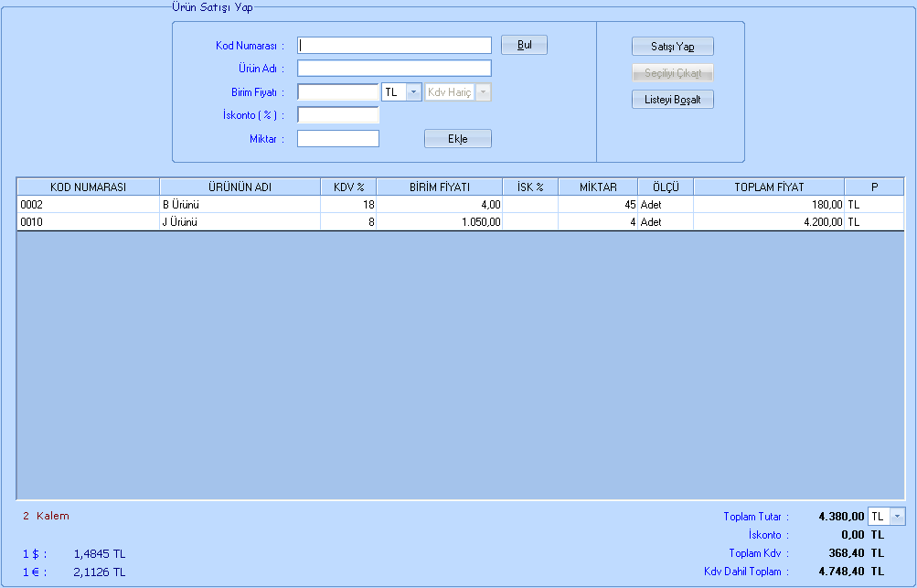Click into the İskonto percent field
Screen dimensions: 917x588
pos(338,114)
